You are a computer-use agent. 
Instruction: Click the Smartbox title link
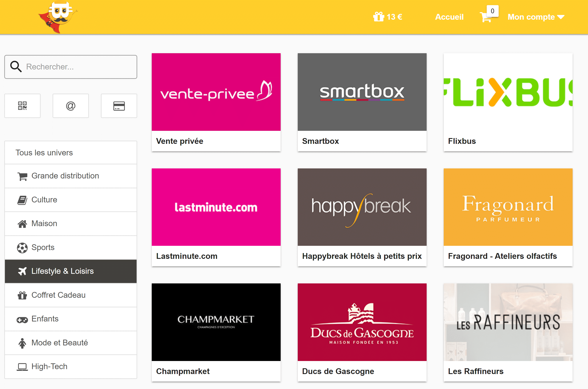(x=320, y=141)
